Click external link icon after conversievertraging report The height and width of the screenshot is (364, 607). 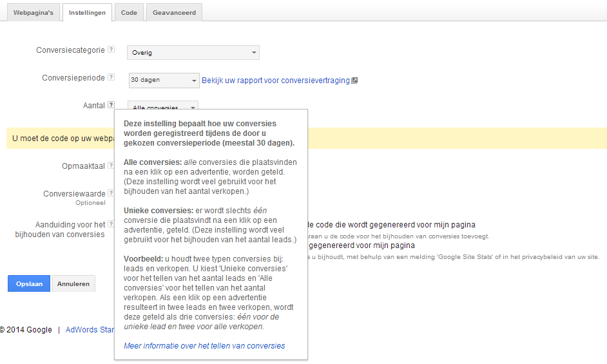coord(354,81)
